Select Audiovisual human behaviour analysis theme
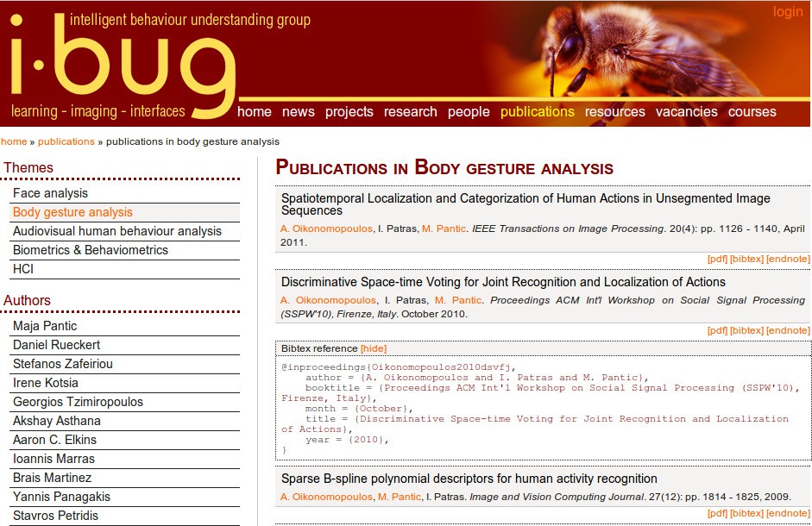Viewport: 812px width, 526px height. point(124,231)
